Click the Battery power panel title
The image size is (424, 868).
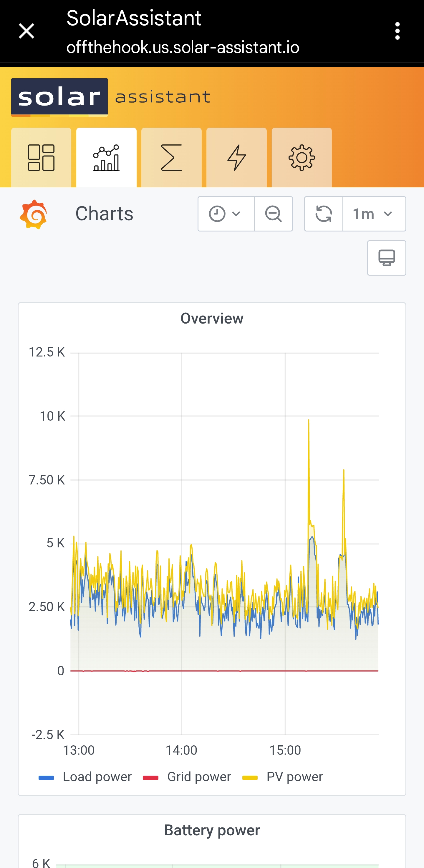212,830
